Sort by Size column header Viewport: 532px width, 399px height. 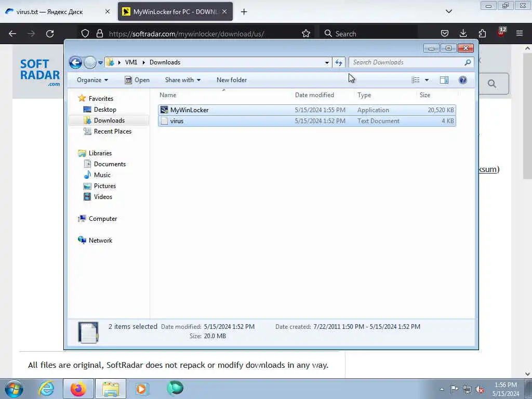[x=437, y=95]
